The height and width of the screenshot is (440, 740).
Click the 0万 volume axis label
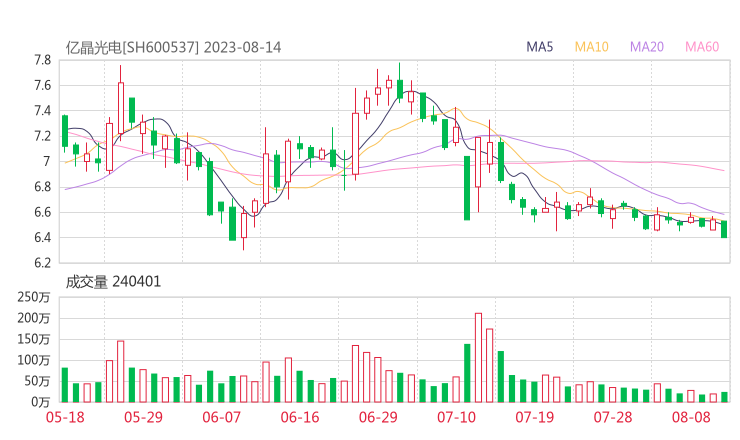click(x=41, y=402)
